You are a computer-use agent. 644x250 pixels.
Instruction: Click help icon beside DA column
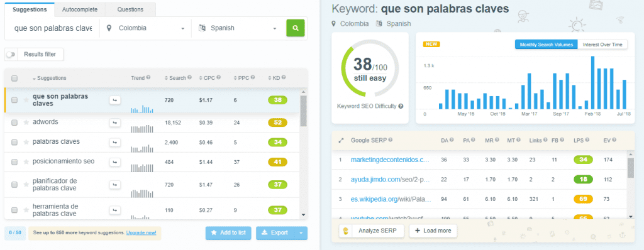click(x=452, y=140)
